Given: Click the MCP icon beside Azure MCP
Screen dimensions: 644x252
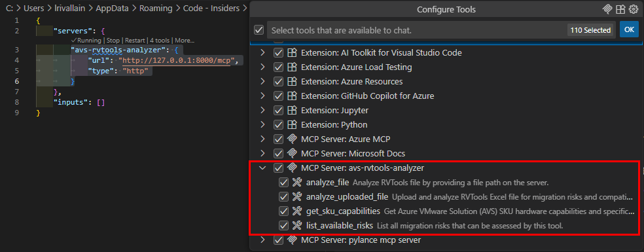Looking at the screenshot, I should pos(292,139).
